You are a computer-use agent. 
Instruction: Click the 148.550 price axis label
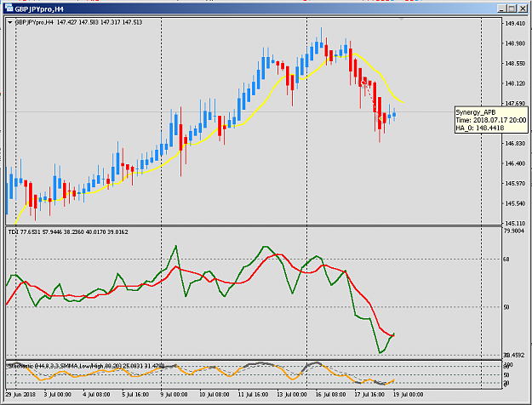[x=515, y=64]
